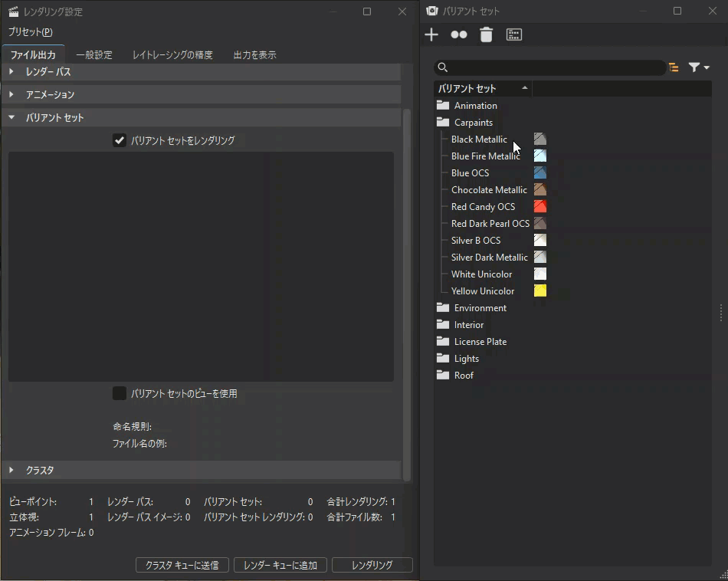This screenshot has height=581, width=728.
Task: Click the orange tree view mode icon
Action: 674,67
